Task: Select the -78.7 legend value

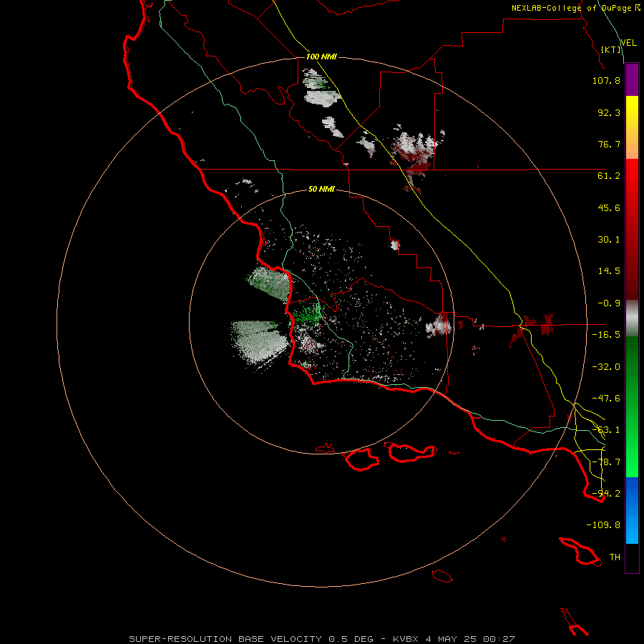Action: [x=606, y=462]
